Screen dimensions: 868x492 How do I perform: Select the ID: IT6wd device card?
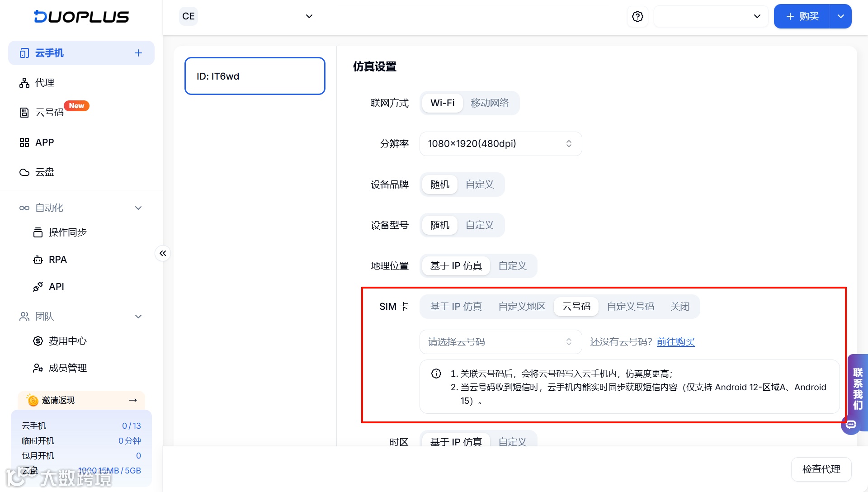pyautogui.click(x=255, y=76)
